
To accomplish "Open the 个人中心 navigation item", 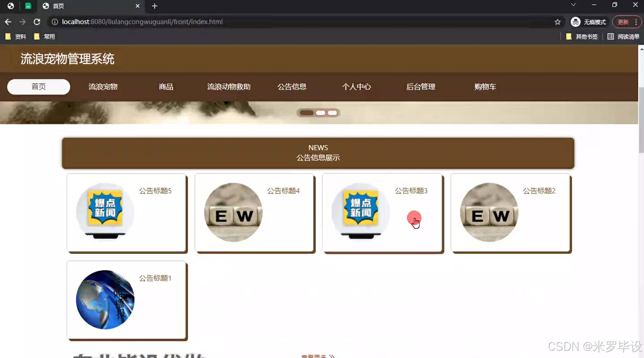I will click(356, 87).
